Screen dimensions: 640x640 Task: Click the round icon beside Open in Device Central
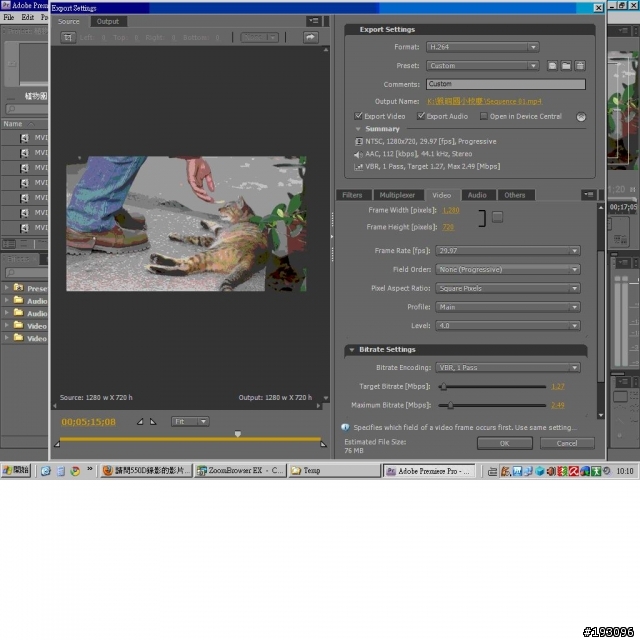click(581, 117)
